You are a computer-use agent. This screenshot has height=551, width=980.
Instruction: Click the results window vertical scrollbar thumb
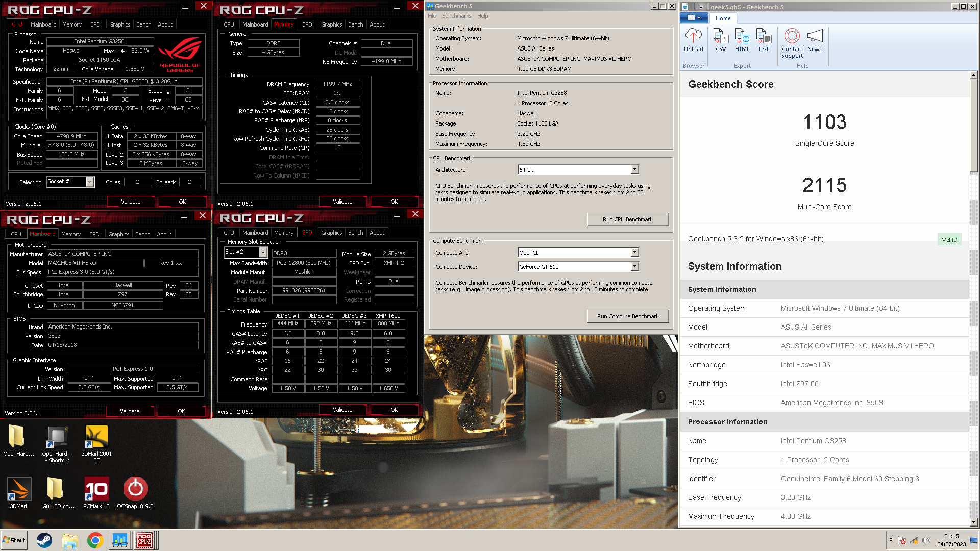pyautogui.click(x=973, y=126)
